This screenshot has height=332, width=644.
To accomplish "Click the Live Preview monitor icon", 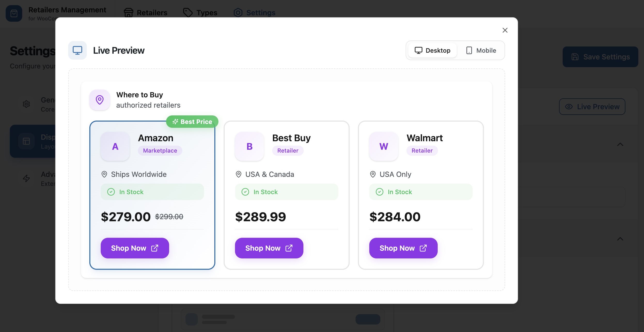I will click(77, 50).
